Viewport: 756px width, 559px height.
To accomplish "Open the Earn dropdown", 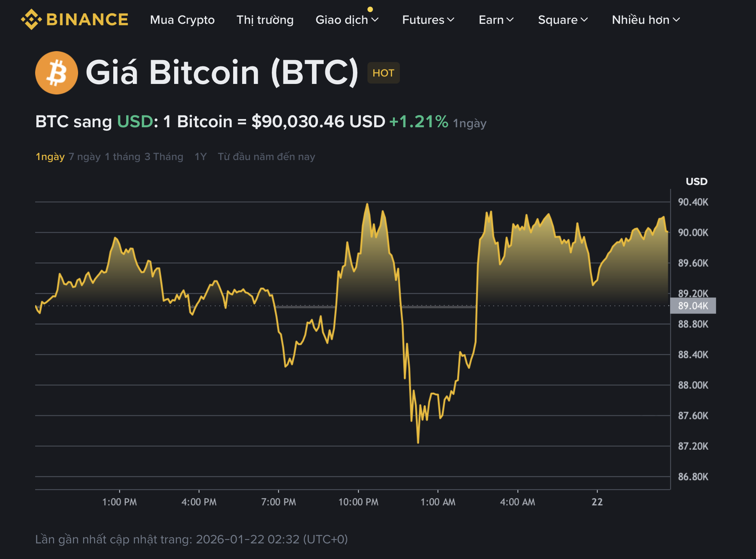I will point(496,20).
